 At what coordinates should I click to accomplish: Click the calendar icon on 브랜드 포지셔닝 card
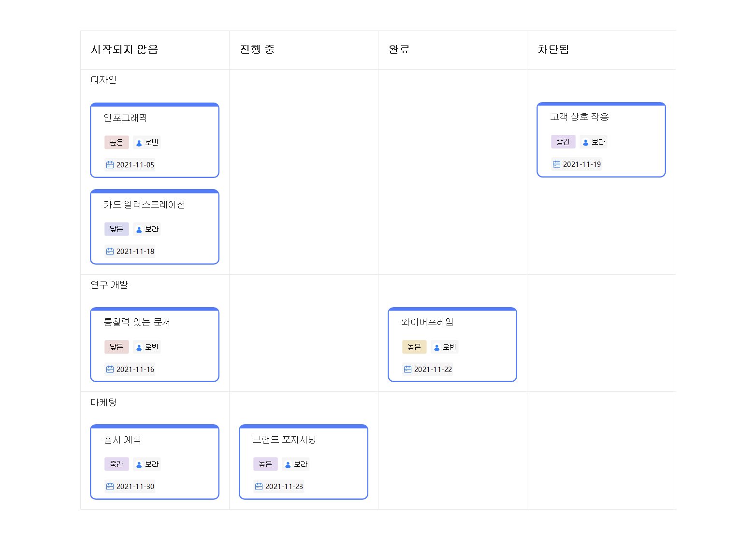click(x=259, y=486)
